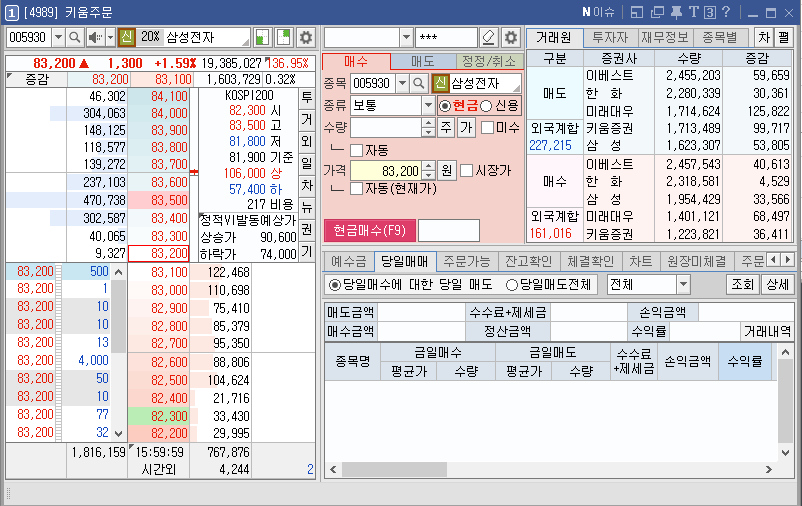This screenshot has width=802, height=506.
Task: Click the boxed number 3 icon in title bar
Action: click(710, 12)
